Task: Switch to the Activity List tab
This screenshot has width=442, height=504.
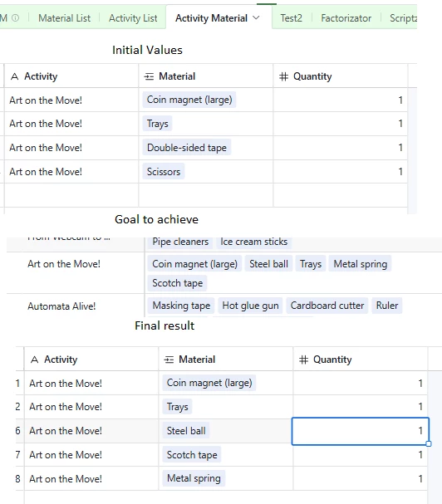Action: point(133,18)
